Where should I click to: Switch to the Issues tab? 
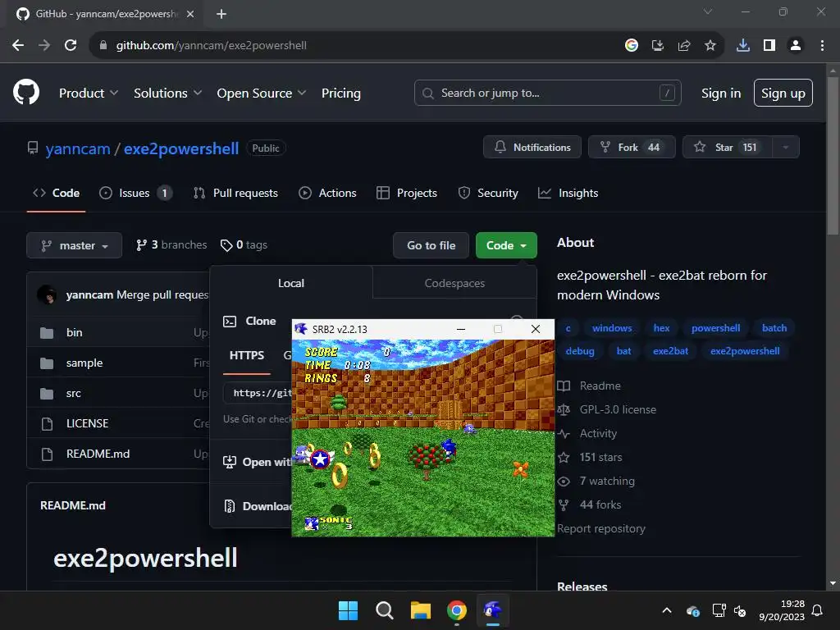135,193
